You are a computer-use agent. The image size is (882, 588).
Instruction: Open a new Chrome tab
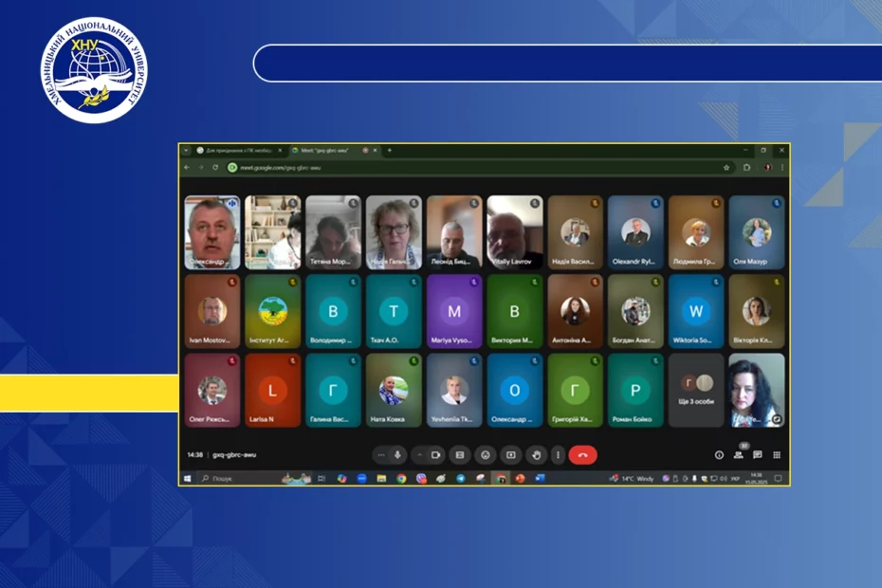(x=389, y=150)
